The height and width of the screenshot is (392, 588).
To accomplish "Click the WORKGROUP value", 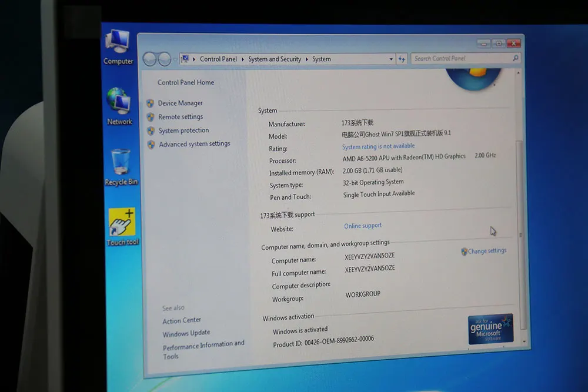I will tap(363, 294).
